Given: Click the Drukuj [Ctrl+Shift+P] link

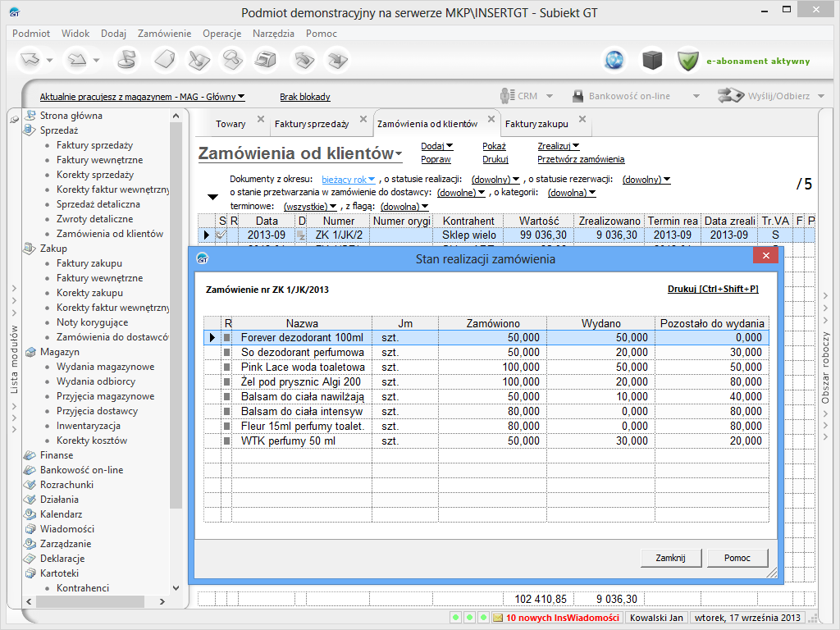Looking at the screenshot, I should pyautogui.click(x=713, y=290).
